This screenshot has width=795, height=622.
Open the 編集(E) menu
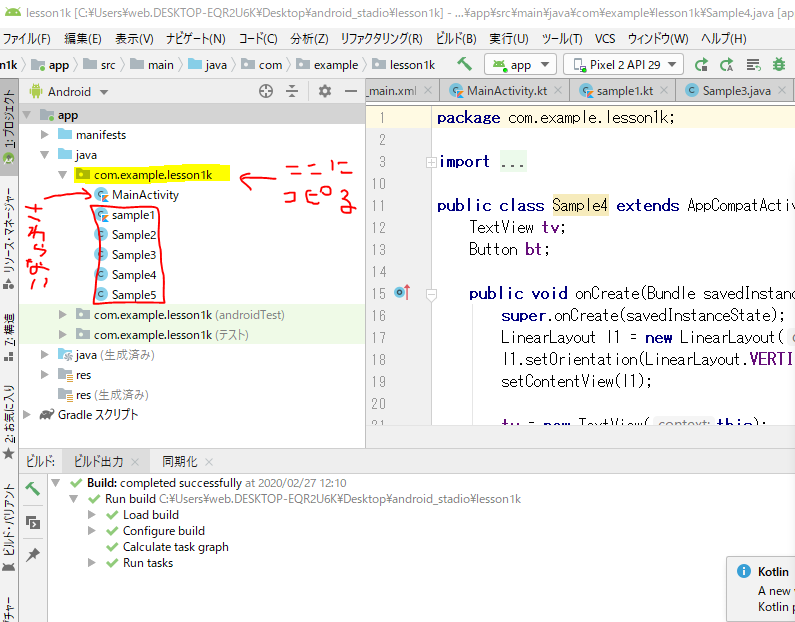point(83,39)
